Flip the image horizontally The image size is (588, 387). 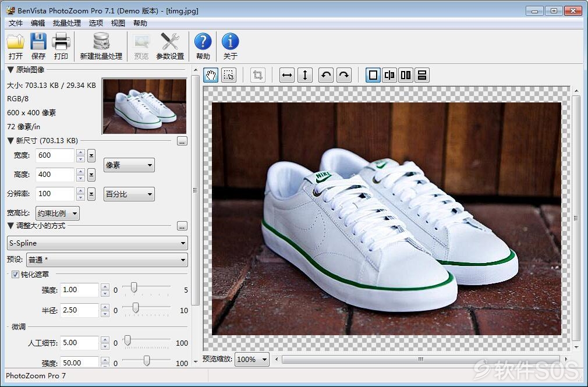coord(287,75)
